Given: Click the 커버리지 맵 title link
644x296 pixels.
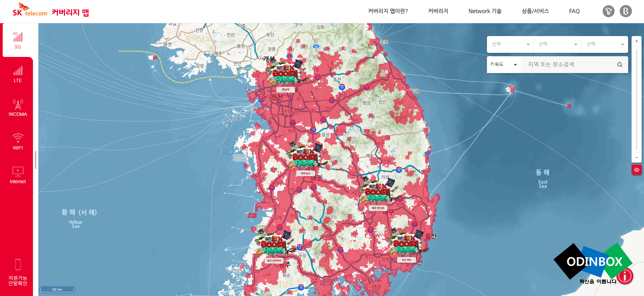Looking at the screenshot, I should point(70,12).
